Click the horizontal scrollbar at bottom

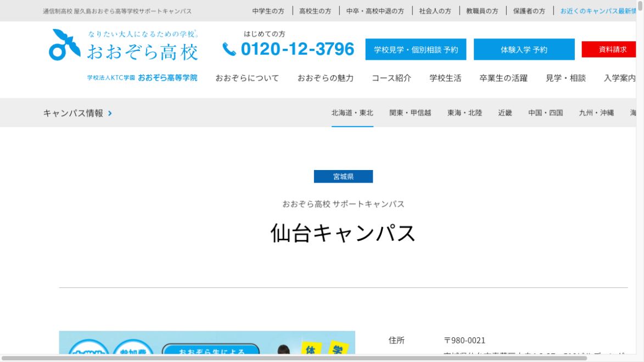pyautogui.click(x=293, y=358)
